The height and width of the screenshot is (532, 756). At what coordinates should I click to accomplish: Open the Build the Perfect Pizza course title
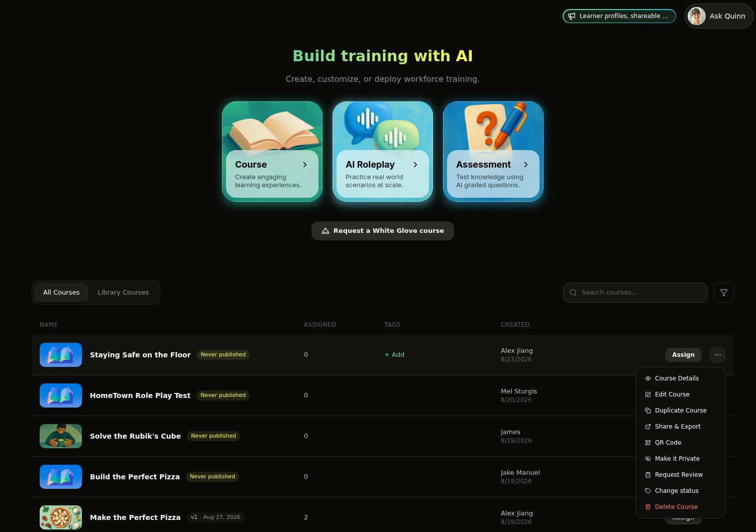(x=135, y=477)
